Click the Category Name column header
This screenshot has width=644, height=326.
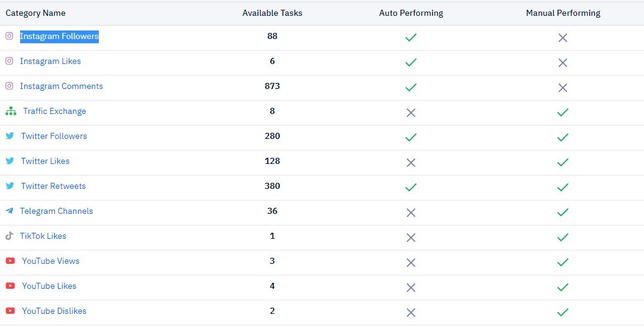(x=36, y=13)
